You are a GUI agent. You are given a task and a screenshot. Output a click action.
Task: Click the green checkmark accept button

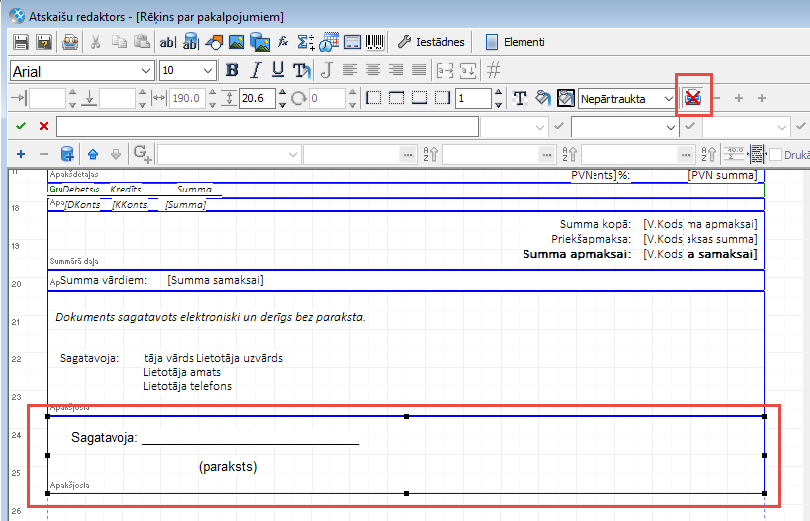(21, 126)
